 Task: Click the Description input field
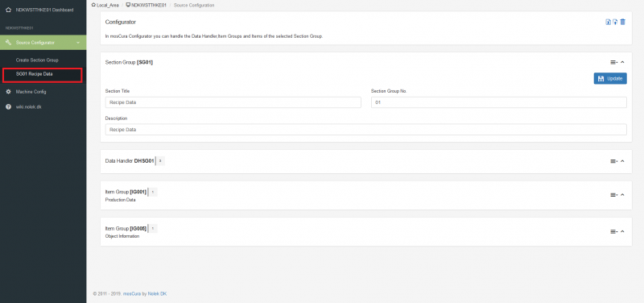[x=366, y=130]
